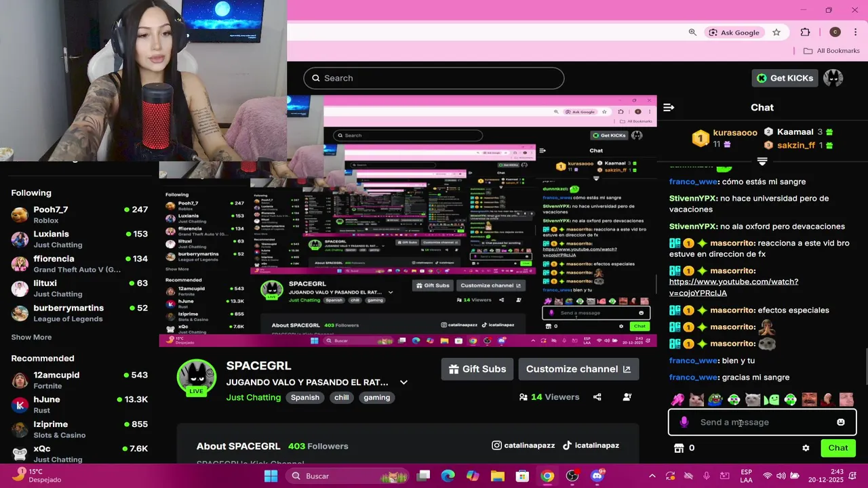868x488 pixels.
Task: Click the Gift Subs button
Action: tap(477, 369)
